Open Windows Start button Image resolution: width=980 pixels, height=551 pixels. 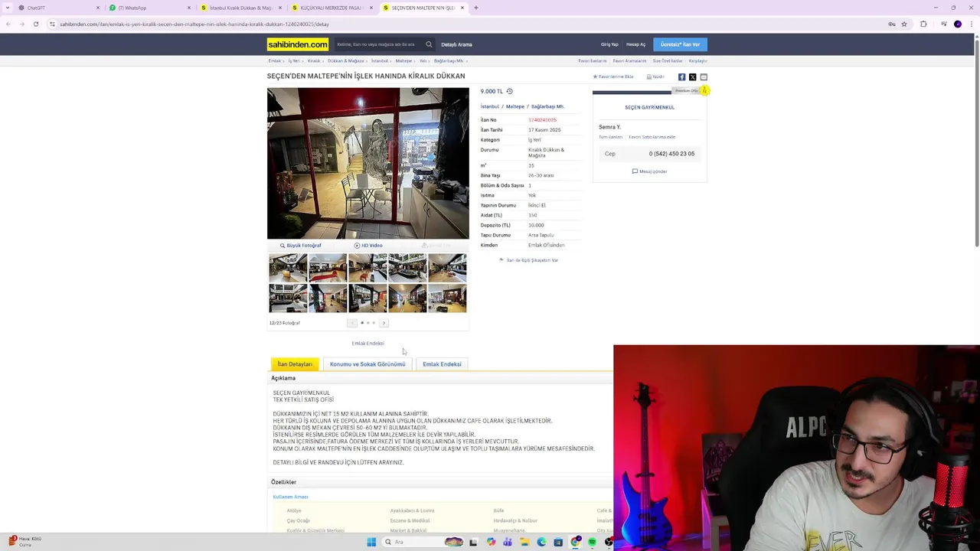click(371, 542)
